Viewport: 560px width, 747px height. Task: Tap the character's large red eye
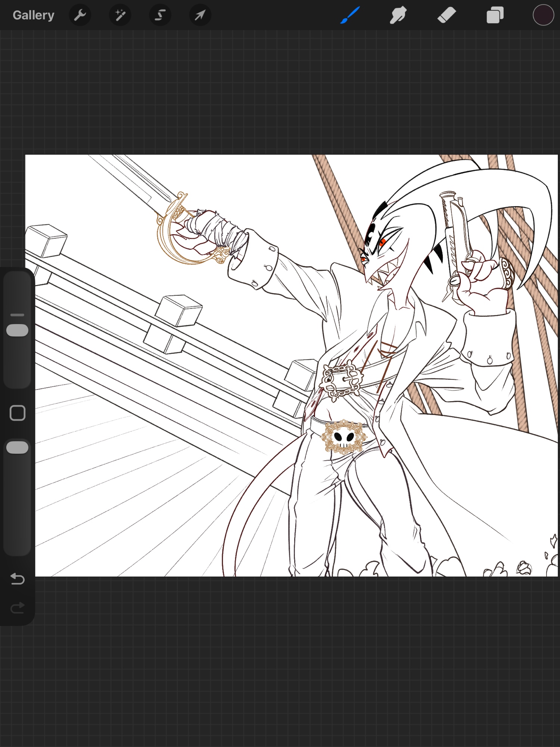tap(382, 243)
